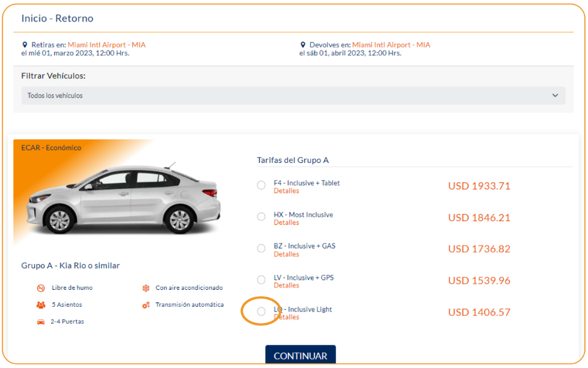Viewport: 588px width, 368px height.
Task: Click the pickup location pin icon
Action: click(x=25, y=45)
